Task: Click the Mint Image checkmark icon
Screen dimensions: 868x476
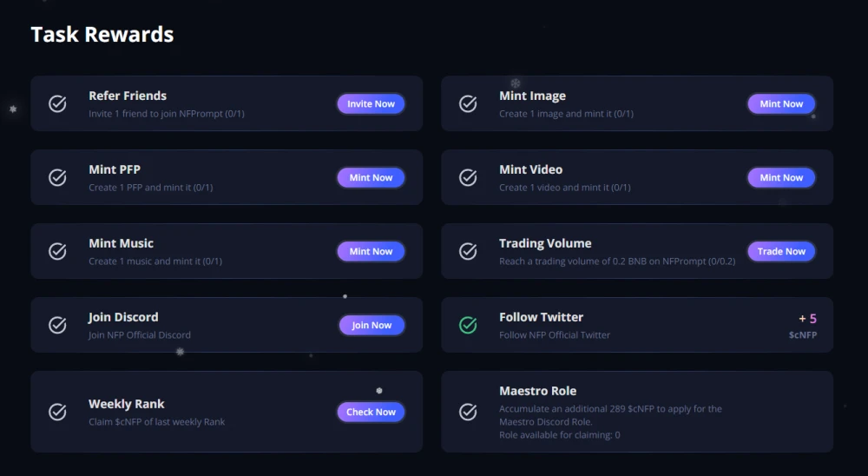Action: (x=468, y=103)
